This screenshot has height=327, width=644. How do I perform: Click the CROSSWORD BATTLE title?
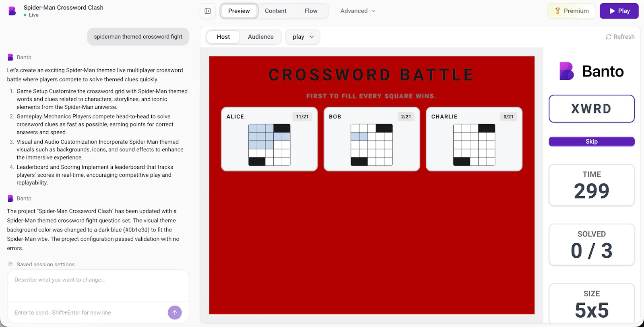point(371,75)
